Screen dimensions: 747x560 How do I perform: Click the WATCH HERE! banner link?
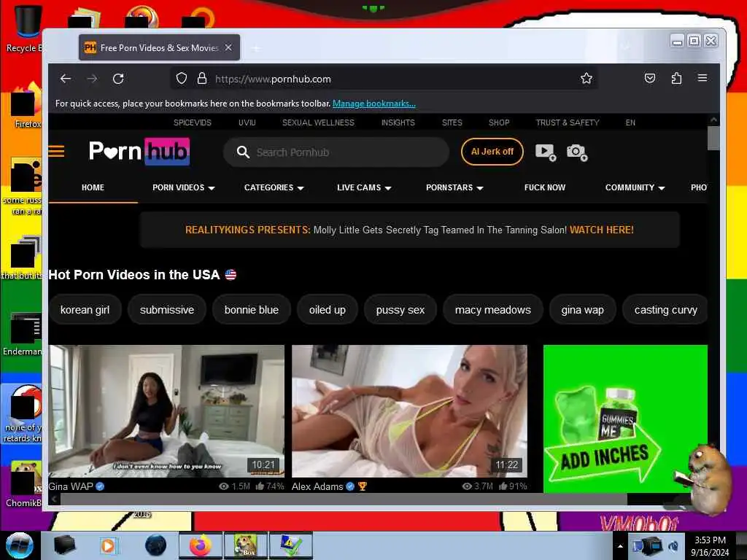pyautogui.click(x=602, y=230)
